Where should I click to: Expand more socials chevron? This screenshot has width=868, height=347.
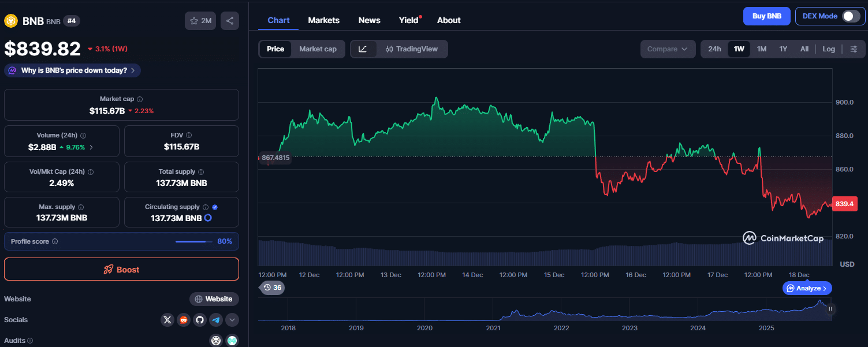232,319
